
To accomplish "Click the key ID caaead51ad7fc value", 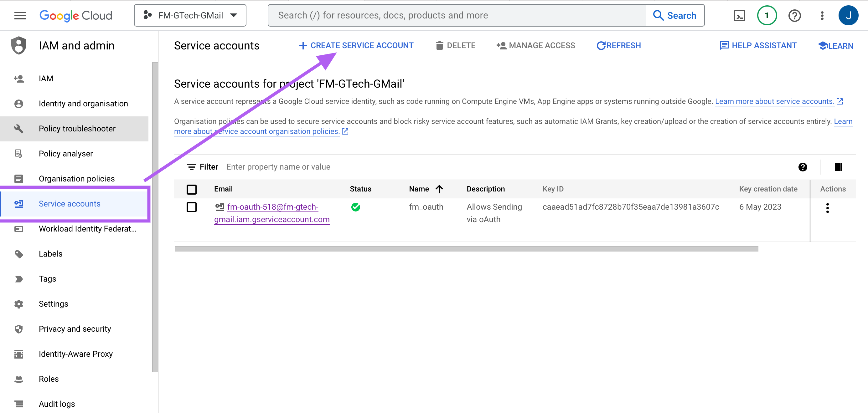I will point(630,207).
